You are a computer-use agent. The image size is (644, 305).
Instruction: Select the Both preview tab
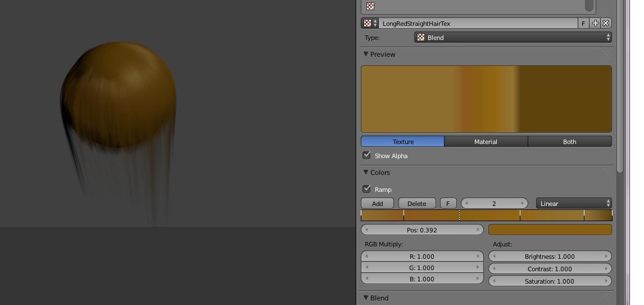click(570, 141)
